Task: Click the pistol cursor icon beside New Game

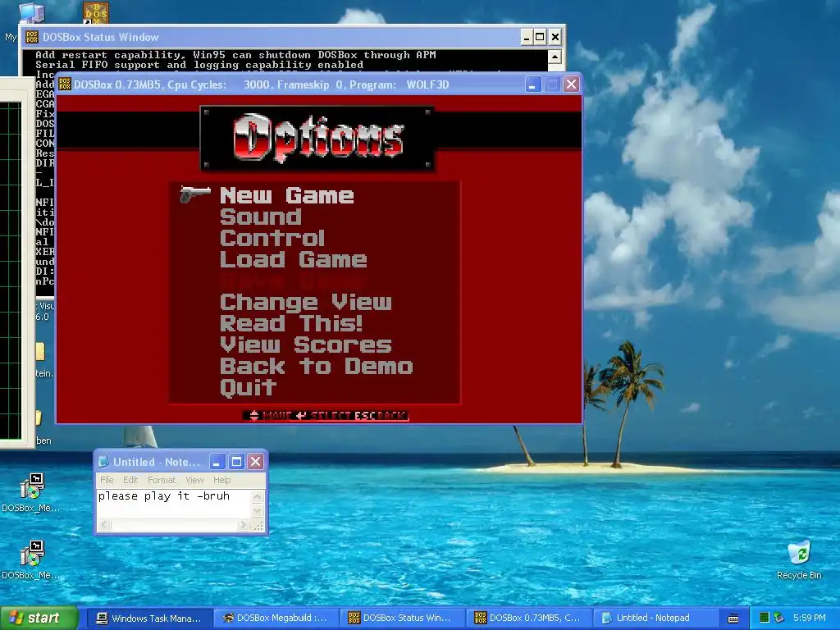Action: [x=195, y=194]
